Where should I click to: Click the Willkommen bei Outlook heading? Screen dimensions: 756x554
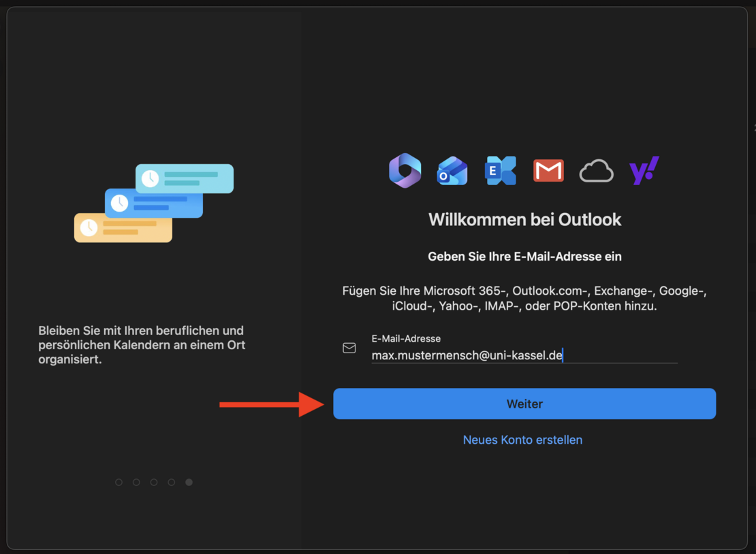click(524, 220)
